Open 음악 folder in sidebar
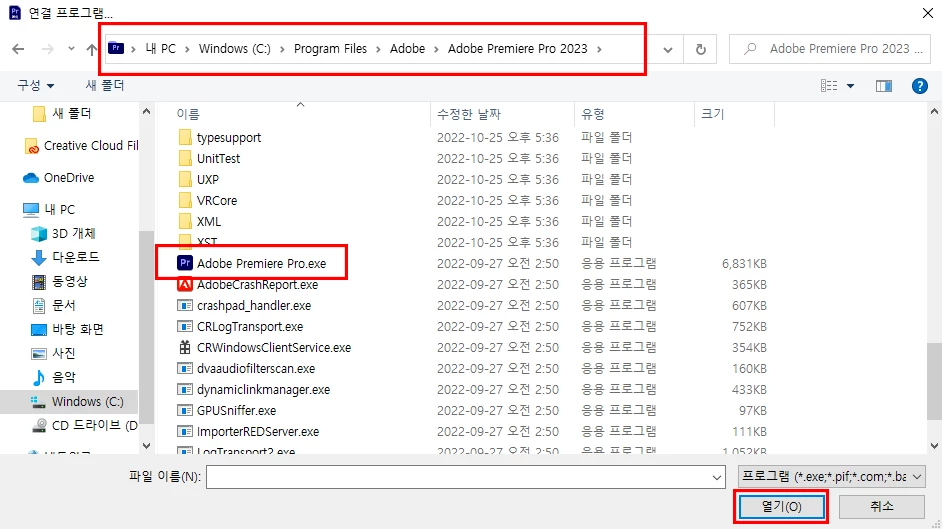This screenshot has height=529, width=942. click(53, 377)
